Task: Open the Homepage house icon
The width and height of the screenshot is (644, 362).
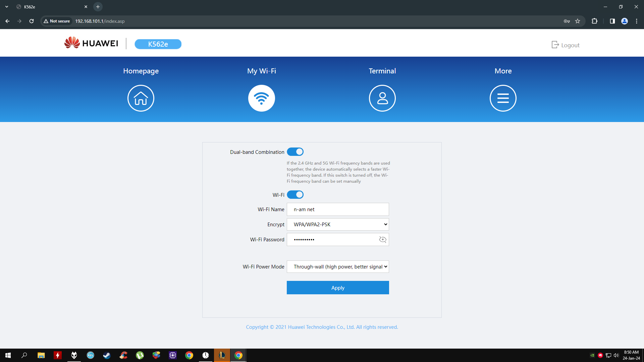Action: coord(141,98)
